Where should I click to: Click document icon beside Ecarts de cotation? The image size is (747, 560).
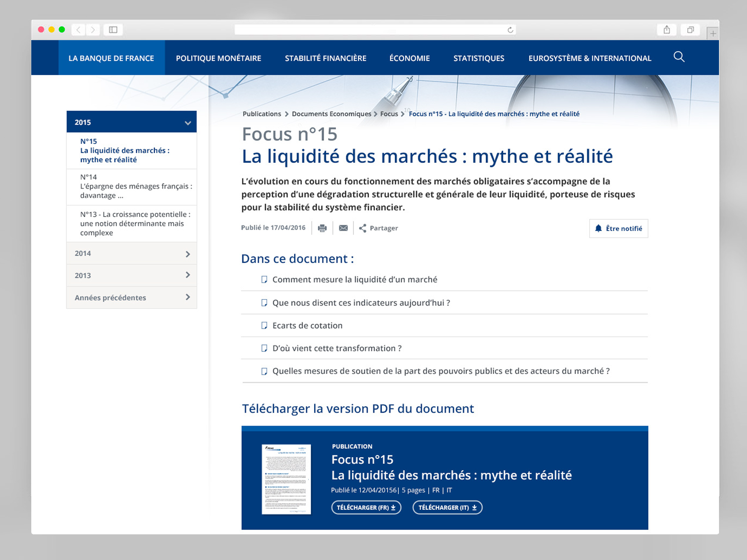(264, 326)
